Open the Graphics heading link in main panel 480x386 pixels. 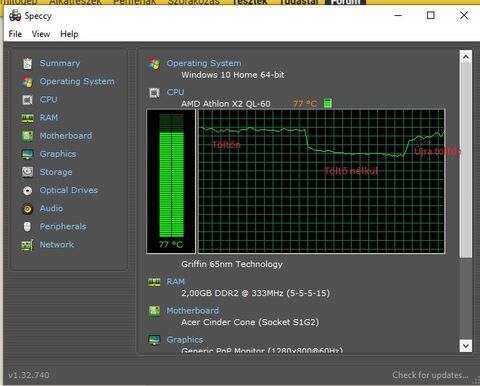185,340
